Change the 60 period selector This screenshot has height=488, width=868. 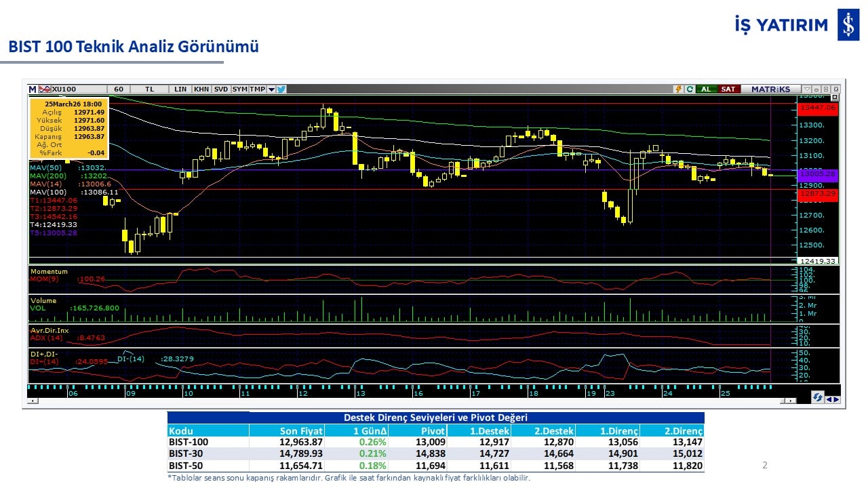(119, 89)
